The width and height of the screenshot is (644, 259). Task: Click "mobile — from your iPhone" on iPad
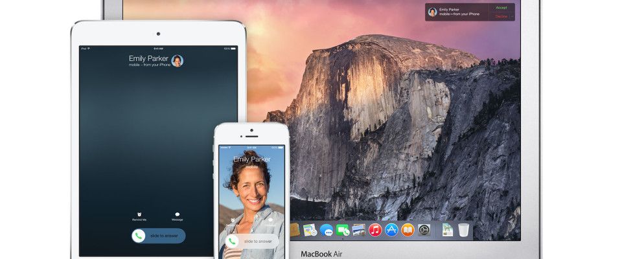click(x=150, y=65)
